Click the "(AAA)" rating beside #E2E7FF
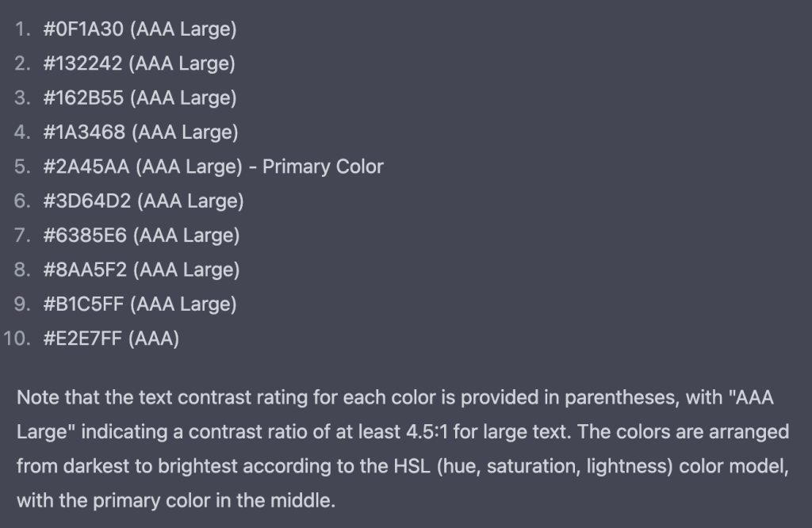The image size is (812, 528). coord(154,339)
